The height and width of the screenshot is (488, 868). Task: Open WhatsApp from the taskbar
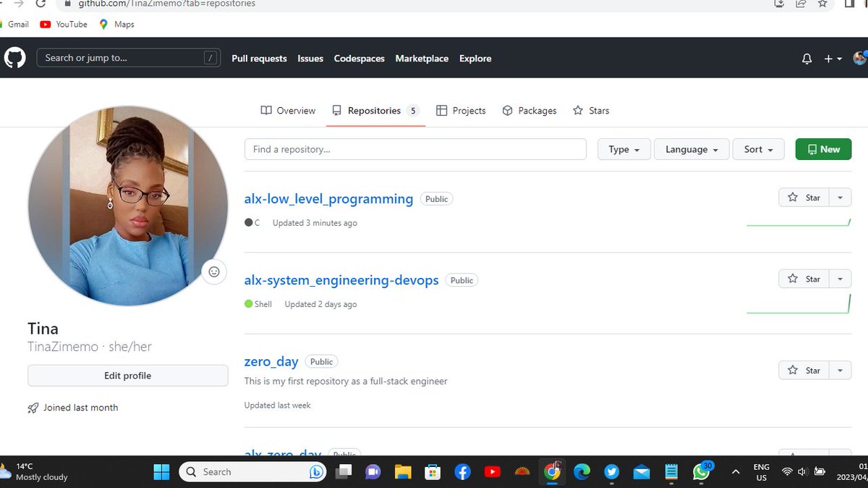click(x=701, y=472)
